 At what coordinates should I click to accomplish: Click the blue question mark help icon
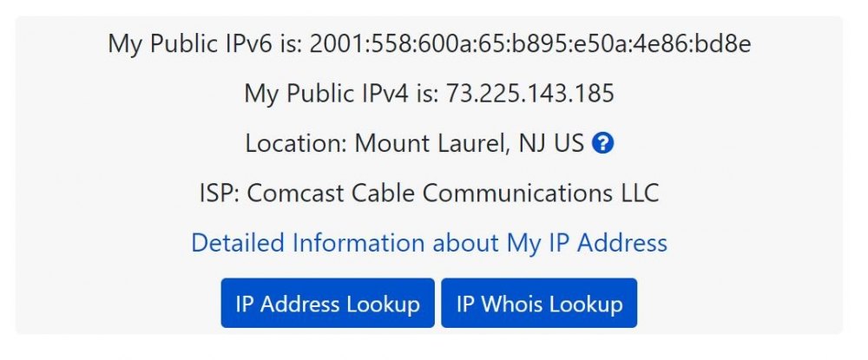coord(602,144)
